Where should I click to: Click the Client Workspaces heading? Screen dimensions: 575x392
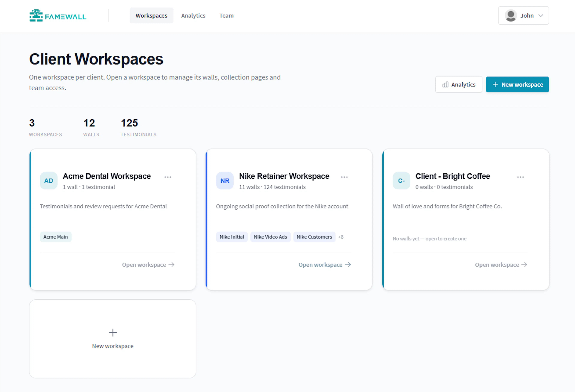coord(96,59)
